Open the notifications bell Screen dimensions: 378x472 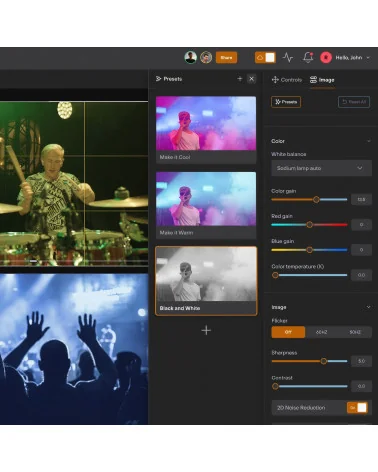308,57
